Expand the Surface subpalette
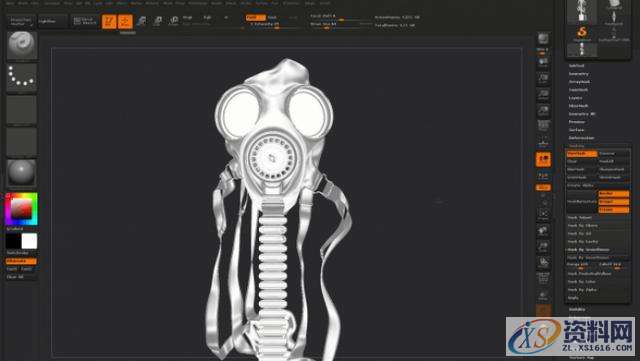The image size is (640, 361). coord(576,130)
